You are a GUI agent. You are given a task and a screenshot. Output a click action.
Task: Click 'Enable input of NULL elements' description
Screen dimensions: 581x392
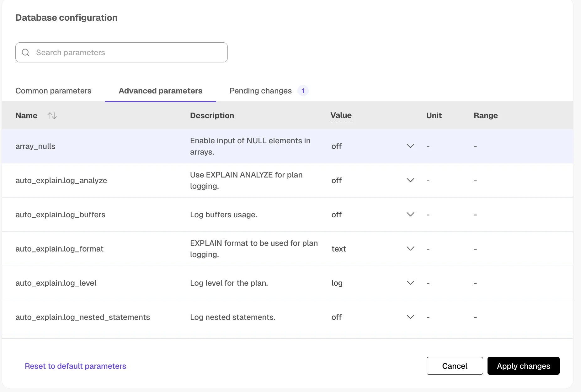pos(250,146)
